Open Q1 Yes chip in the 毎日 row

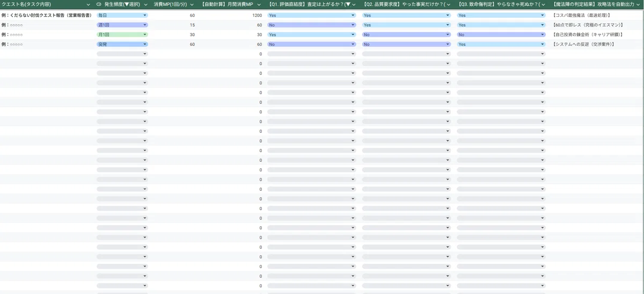pos(311,15)
